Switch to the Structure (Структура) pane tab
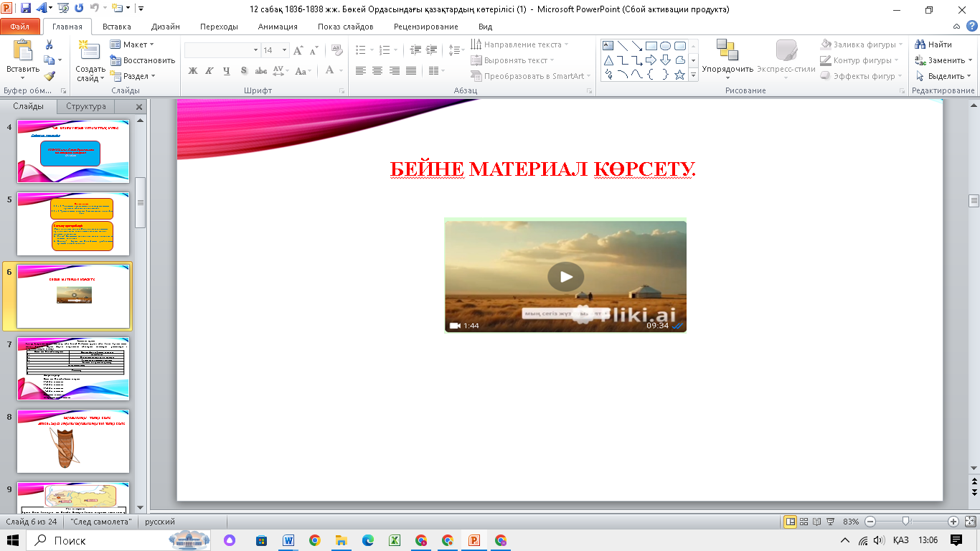The width and height of the screenshot is (980, 551). 85,106
